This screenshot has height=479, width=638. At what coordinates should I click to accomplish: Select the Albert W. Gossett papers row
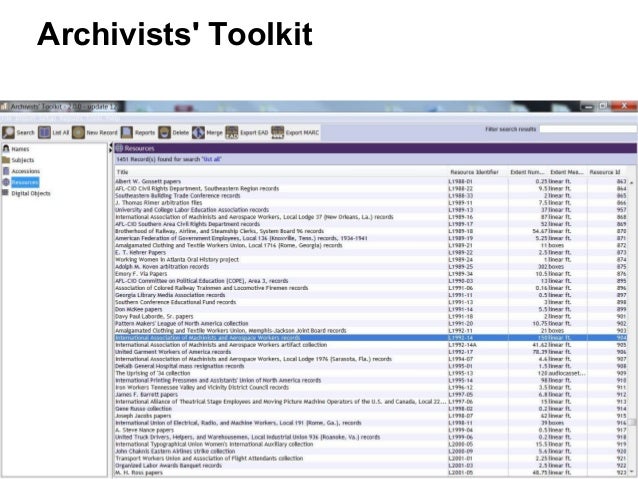pyautogui.click(x=371, y=181)
